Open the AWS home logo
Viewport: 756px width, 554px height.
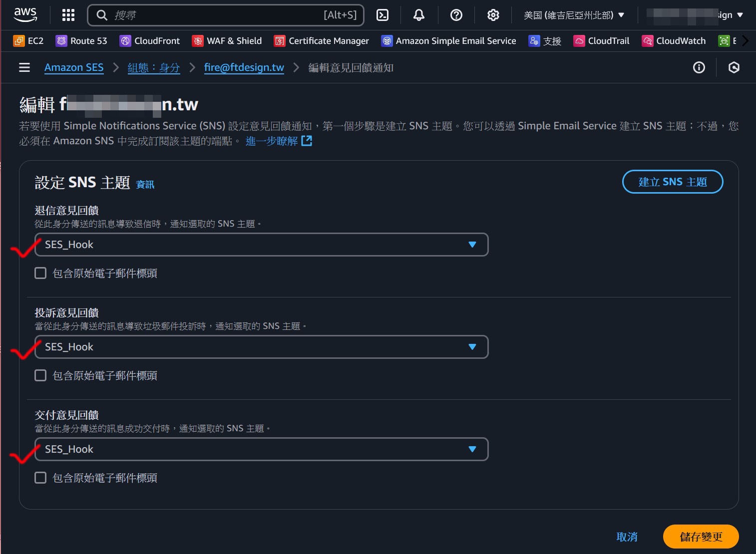(x=25, y=15)
